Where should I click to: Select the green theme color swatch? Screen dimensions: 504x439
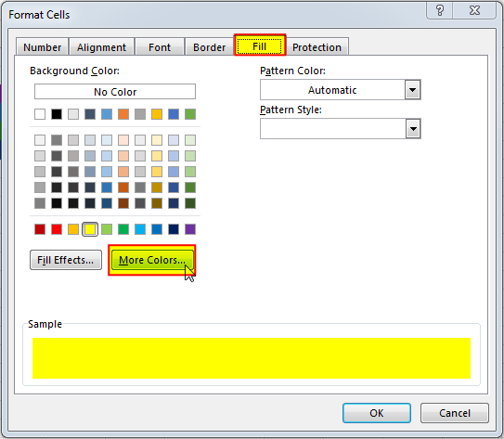190,114
